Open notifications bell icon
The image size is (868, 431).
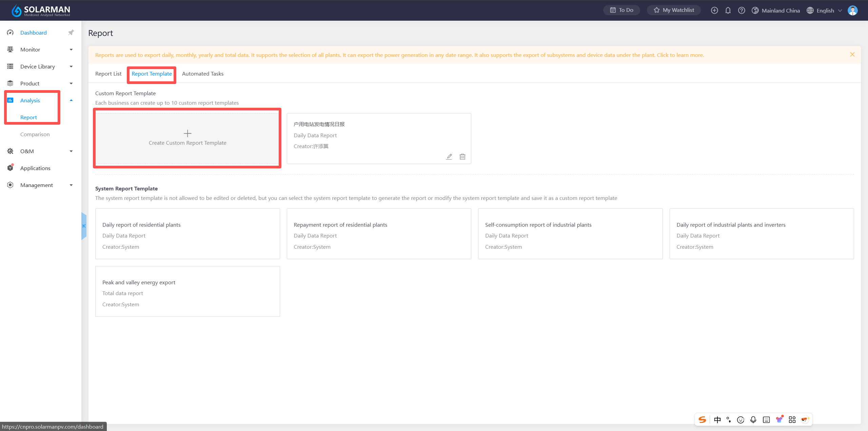[728, 11]
